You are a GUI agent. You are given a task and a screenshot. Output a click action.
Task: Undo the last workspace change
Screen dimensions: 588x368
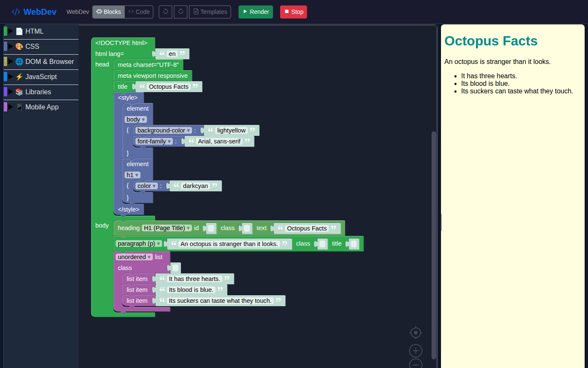click(x=165, y=12)
